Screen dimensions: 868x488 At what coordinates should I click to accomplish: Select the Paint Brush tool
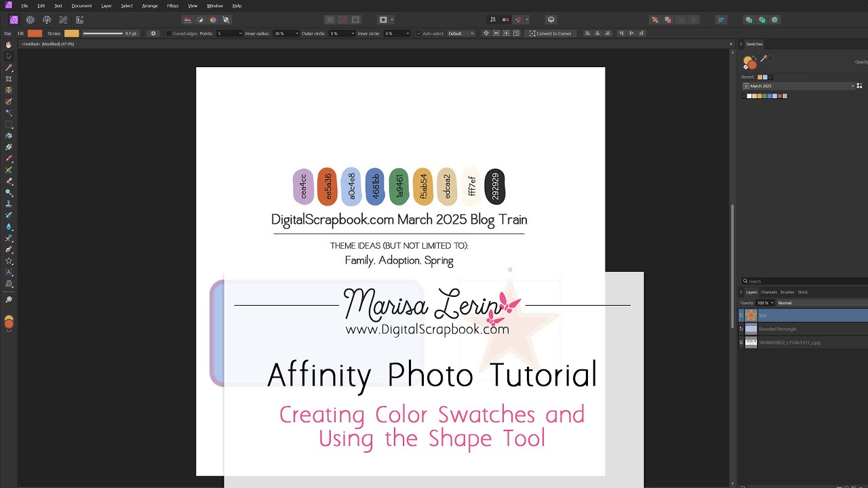pyautogui.click(x=9, y=158)
